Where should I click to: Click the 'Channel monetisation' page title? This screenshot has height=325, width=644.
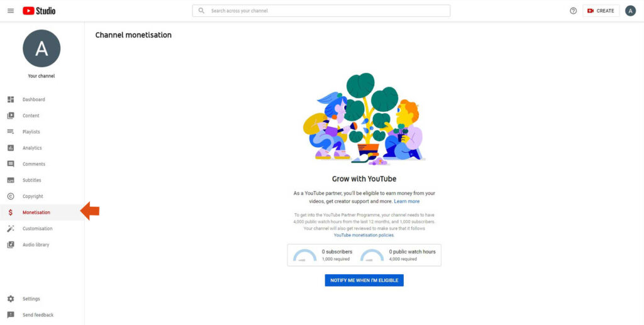[x=133, y=35]
